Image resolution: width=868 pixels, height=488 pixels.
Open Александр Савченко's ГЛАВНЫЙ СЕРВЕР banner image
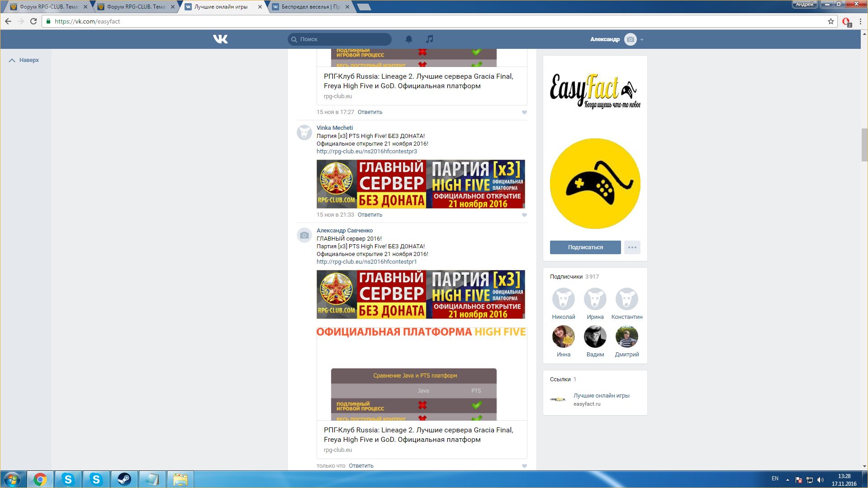click(421, 294)
